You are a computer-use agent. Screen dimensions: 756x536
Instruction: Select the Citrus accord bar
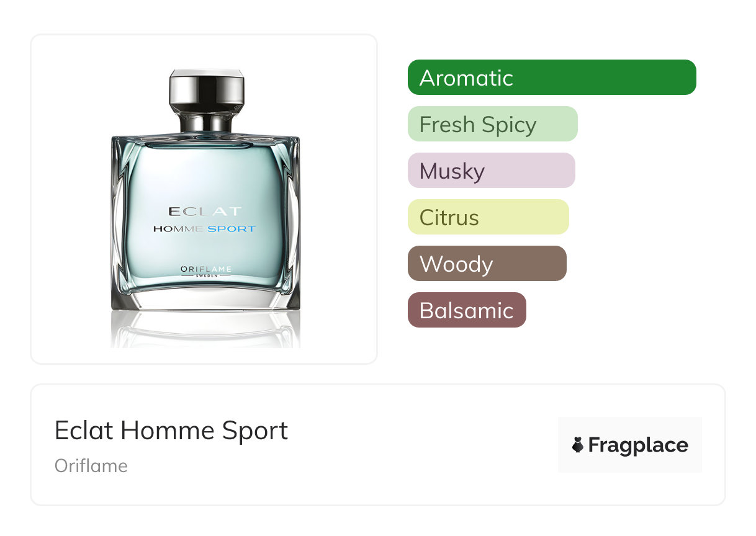[488, 217]
